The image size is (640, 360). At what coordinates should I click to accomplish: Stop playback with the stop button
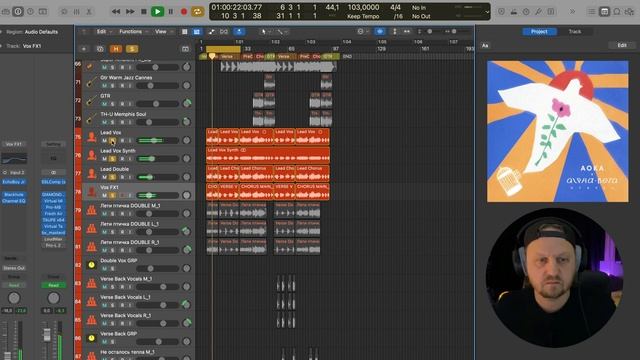[x=144, y=11]
